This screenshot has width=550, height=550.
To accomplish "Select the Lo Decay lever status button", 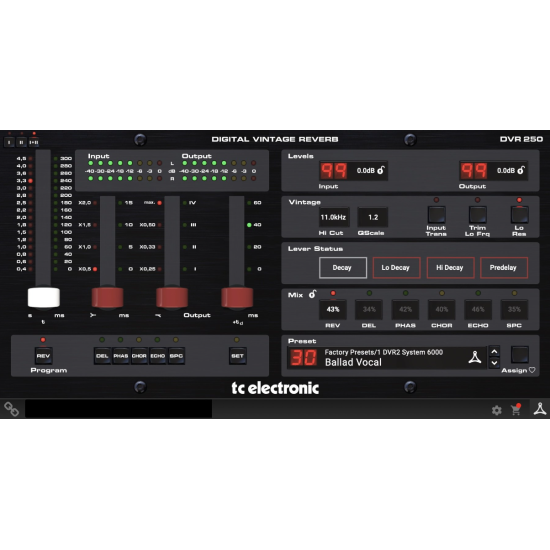I will pyautogui.click(x=396, y=268).
